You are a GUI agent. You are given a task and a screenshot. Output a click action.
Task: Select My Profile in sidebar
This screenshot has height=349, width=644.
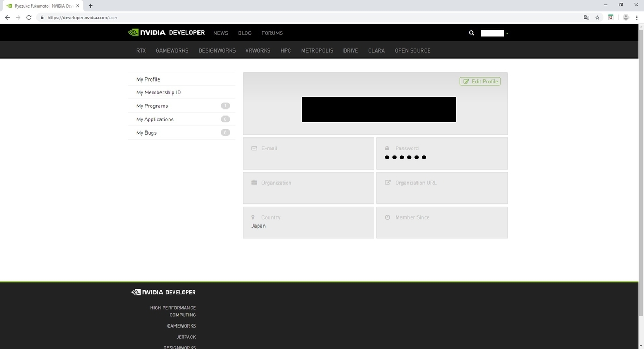click(x=181, y=79)
